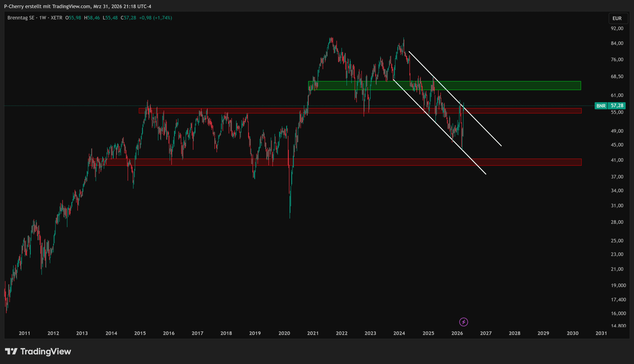Click the 57,28 current price tag
The image size is (634, 364).
pyautogui.click(x=617, y=106)
